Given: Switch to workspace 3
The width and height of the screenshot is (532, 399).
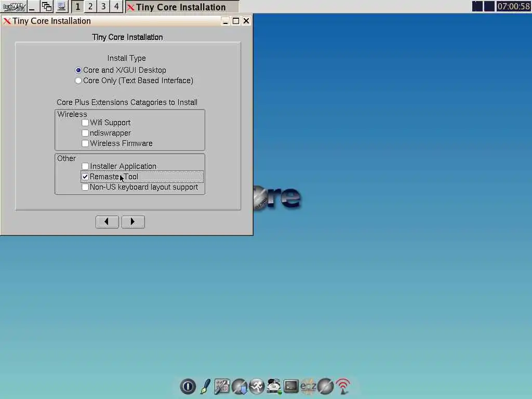Looking at the screenshot, I should 103,6.
